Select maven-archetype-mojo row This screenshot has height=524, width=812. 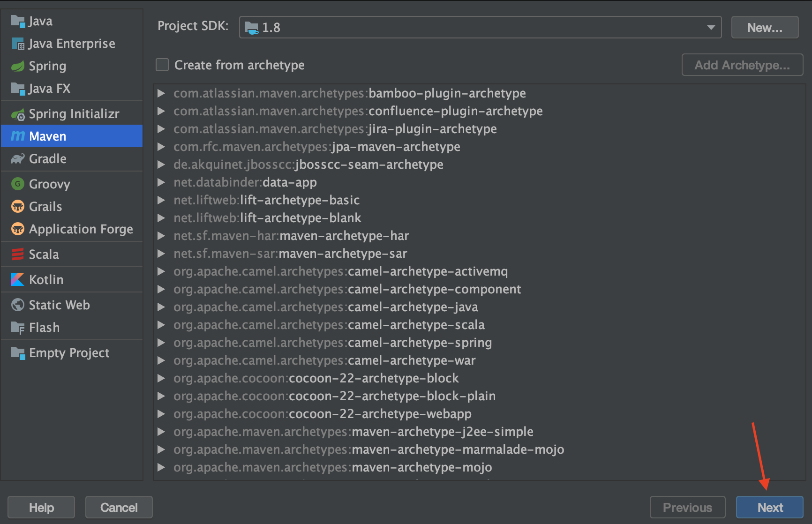click(x=479, y=467)
